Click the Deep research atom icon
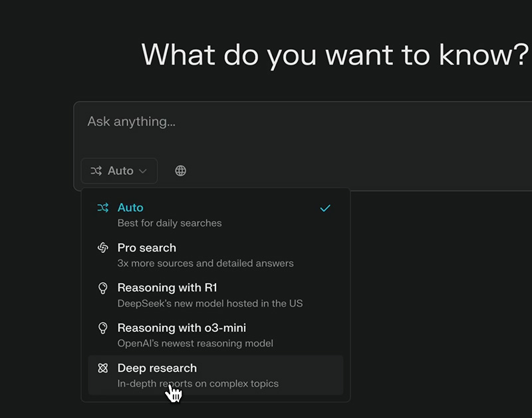 103,368
